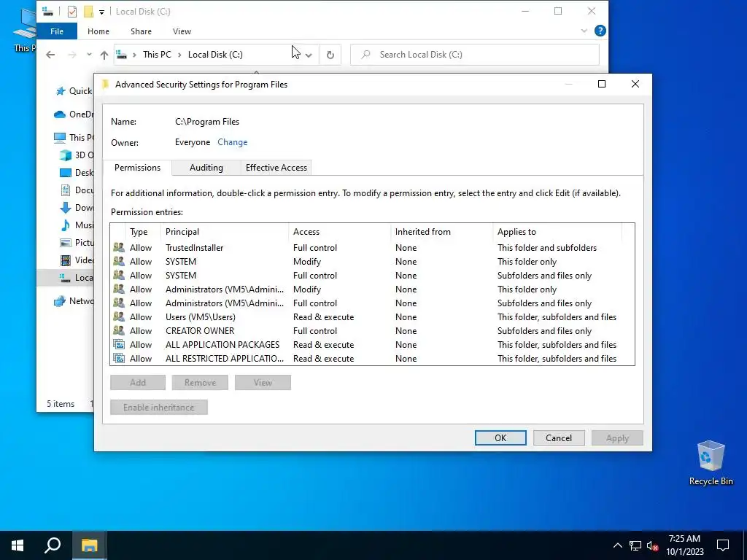Image resolution: width=747 pixels, height=560 pixels.
Task: Click the Change owner link
Action: pos(233,142)
